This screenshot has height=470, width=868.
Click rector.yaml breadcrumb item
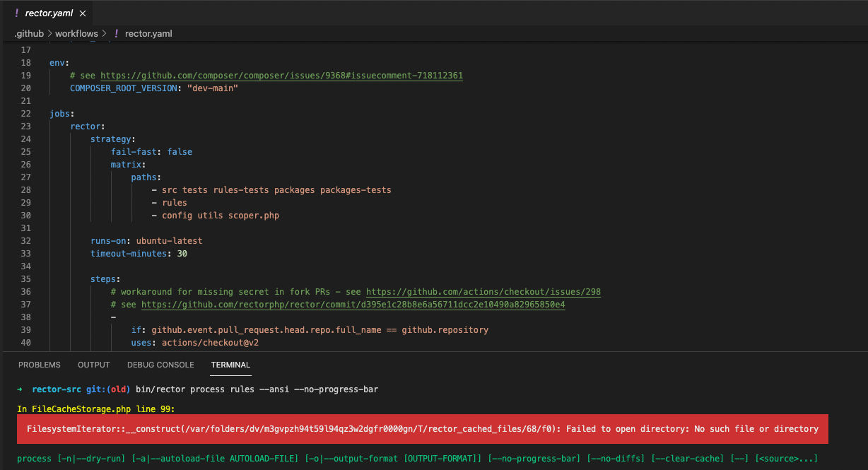148,33
